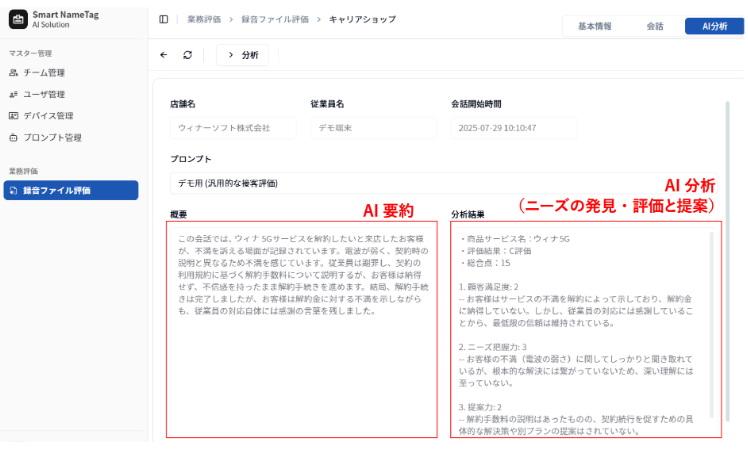The width and height of the screenshot is (748, 453).
Task: Select the AI分析 tab
Action: pos(714,26)
